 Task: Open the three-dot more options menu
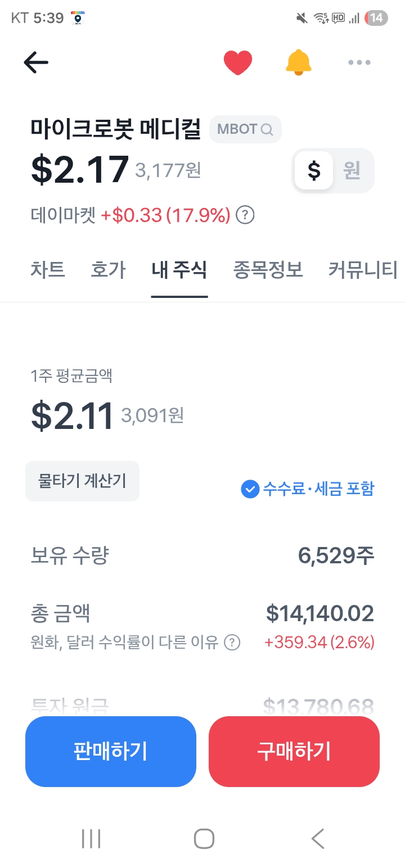pos(359,62)
